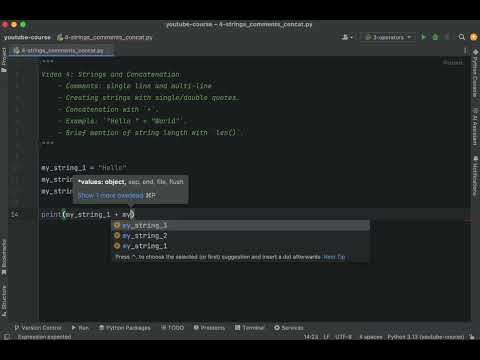Click the 4 spaces indent indicator
The height and width of the screenshot is (360, 480).
coord(371,337)
